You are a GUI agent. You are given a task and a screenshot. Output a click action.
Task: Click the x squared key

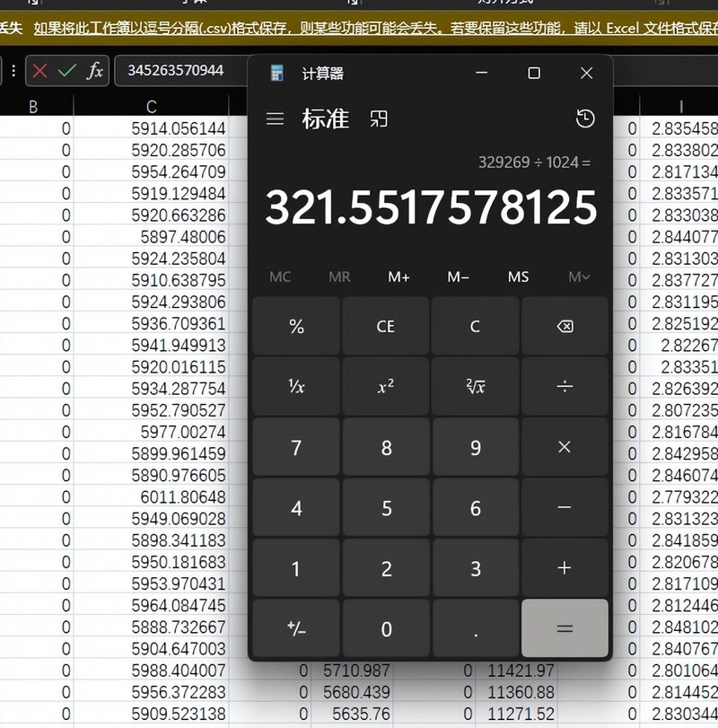[386, 386]
